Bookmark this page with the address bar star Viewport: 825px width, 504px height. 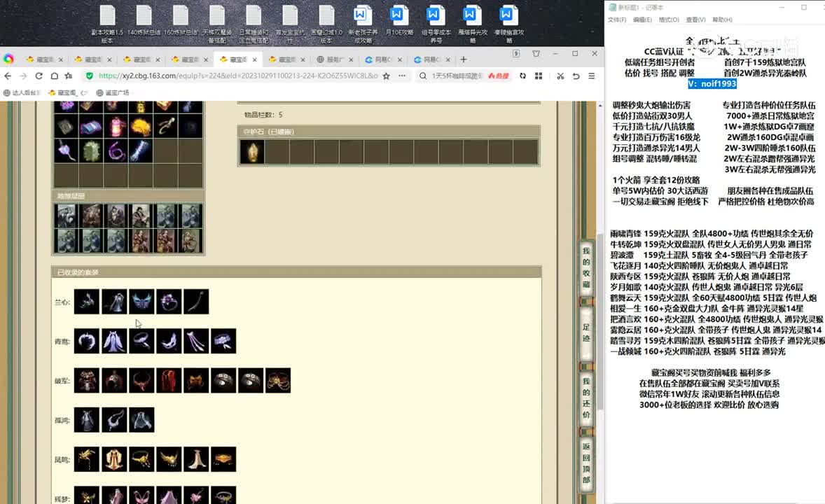point(386,76)
